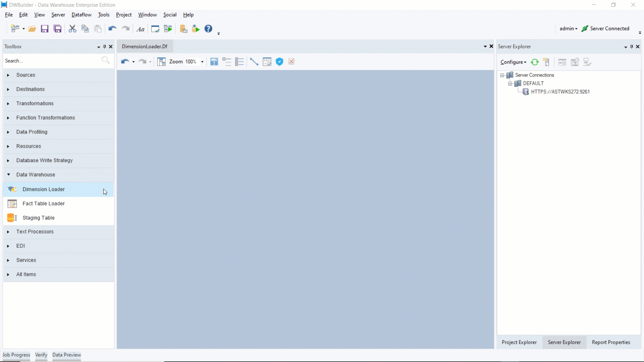Collapse the Data Warehouse toolbox section
This screenshot has width=644, height=362.
pyautogui.click(x=8, y=175)
